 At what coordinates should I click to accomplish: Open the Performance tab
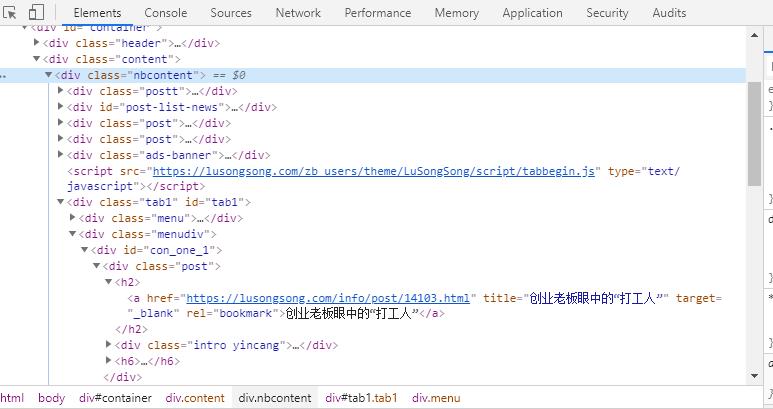378,13
